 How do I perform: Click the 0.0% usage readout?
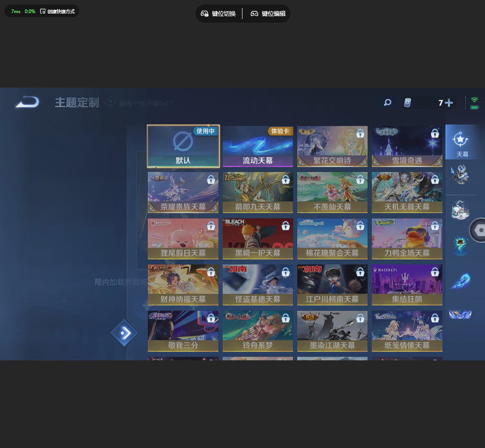click(30, 11)
